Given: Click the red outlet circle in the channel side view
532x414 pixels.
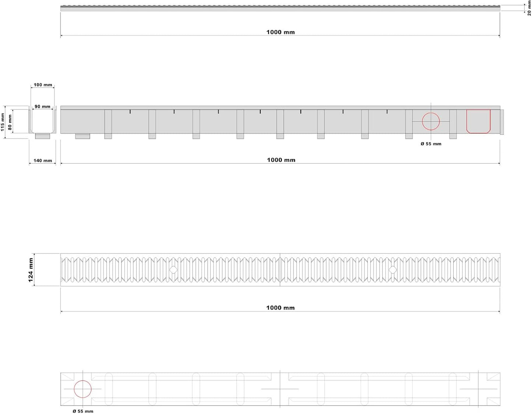Looking at the screenshot, I should pyautogui.click(x=431, y=121).
